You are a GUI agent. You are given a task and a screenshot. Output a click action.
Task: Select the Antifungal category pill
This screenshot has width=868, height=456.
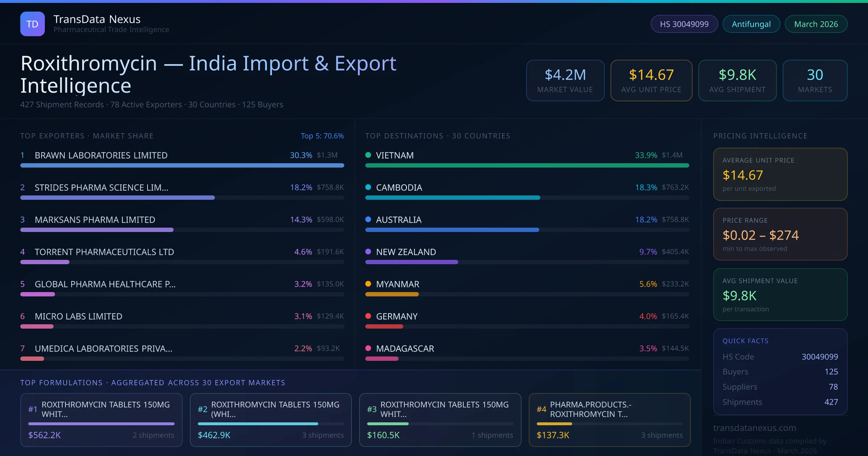(751, 24)
